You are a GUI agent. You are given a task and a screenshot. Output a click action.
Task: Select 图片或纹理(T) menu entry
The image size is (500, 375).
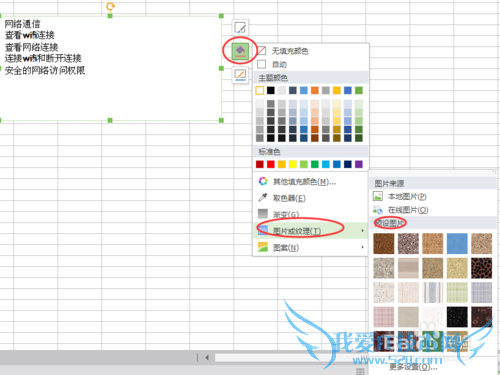tap(310, 231)
